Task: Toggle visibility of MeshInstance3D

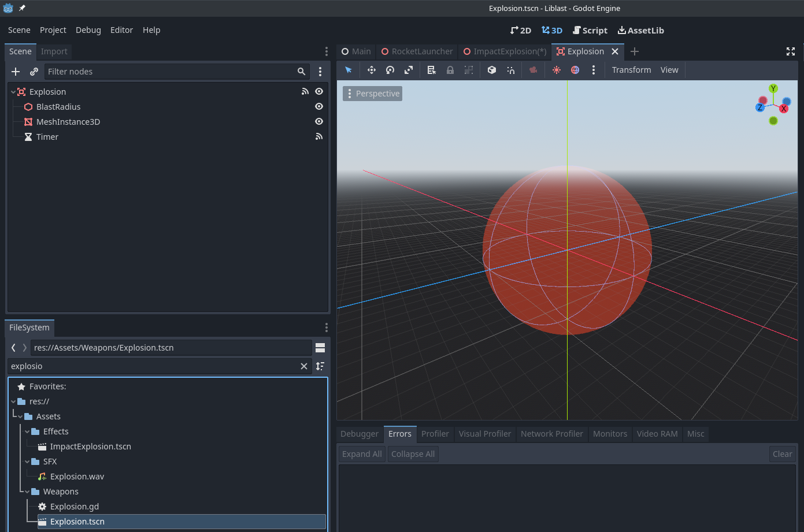Action: click(318, 121)
